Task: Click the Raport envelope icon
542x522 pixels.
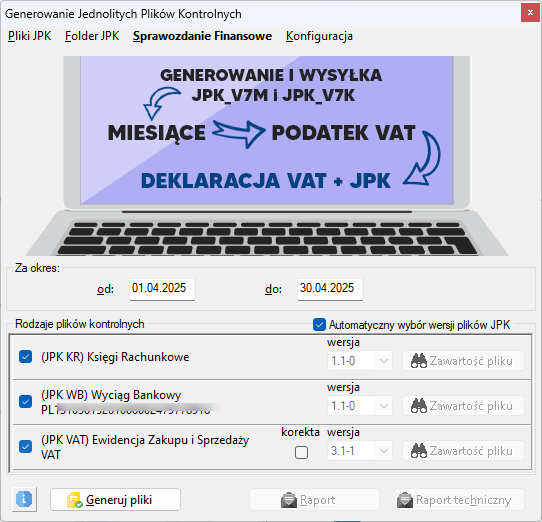Action: pos(289,500)
